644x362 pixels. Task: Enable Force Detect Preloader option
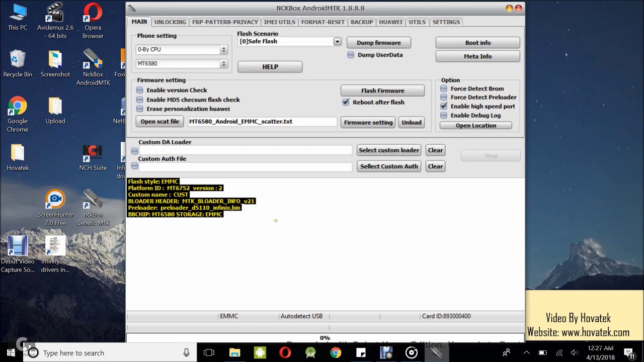pos(444,97)
